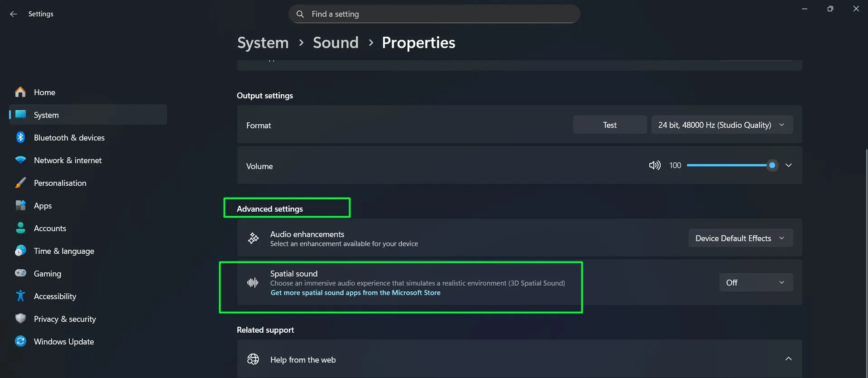This screenshot has height=378, width=868.
Task: Click the Help from the web globe icon
Action: (253, 359)
